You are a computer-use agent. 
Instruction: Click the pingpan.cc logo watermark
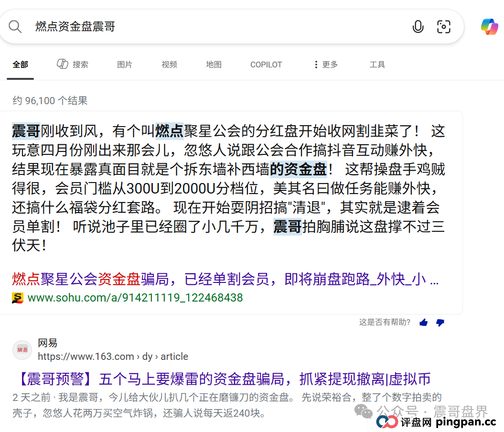click(385, 422)
